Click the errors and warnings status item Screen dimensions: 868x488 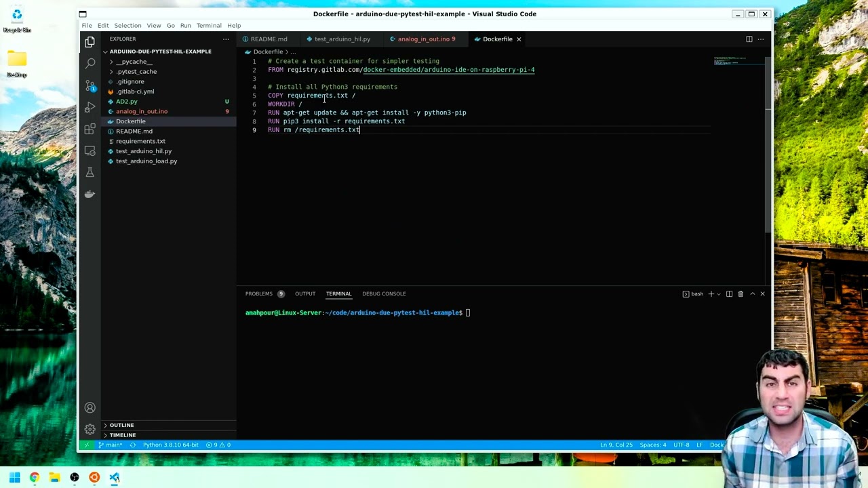[218, 445]
